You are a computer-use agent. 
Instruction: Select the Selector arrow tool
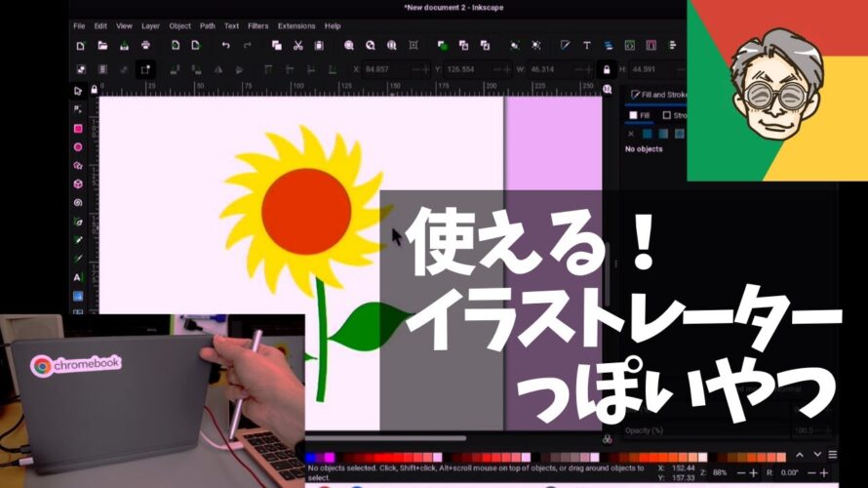[x=77, y=91]
